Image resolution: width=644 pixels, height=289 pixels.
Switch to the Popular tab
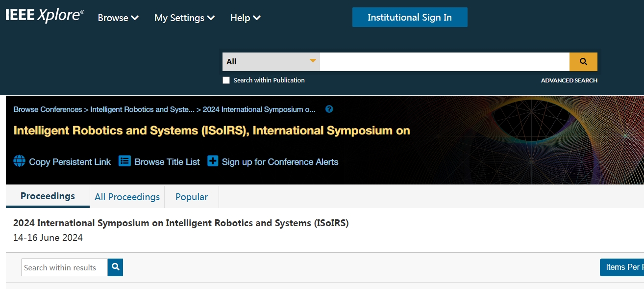tap(192, 197)
